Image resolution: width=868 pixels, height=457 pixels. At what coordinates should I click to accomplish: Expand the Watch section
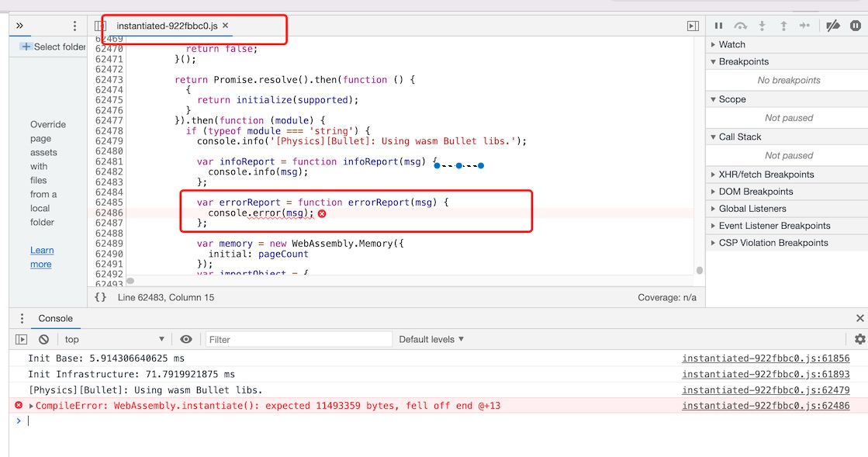coord(731,44)
